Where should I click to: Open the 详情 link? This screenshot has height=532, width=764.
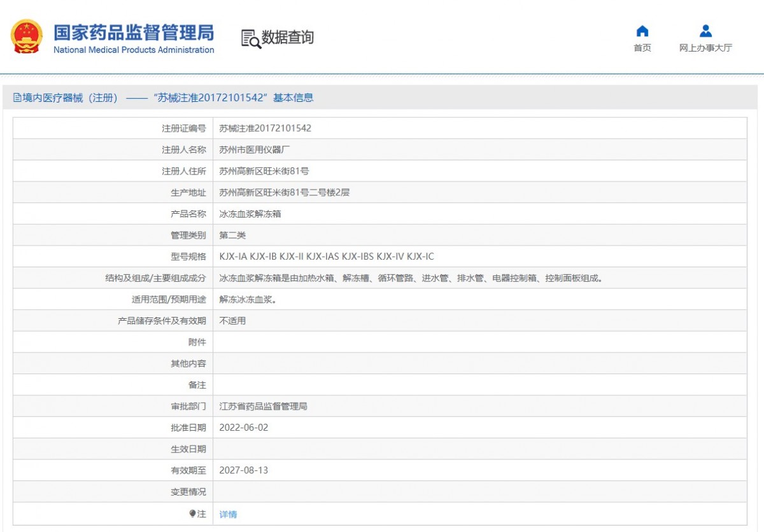pyautogui.click(x=227, y=513)
